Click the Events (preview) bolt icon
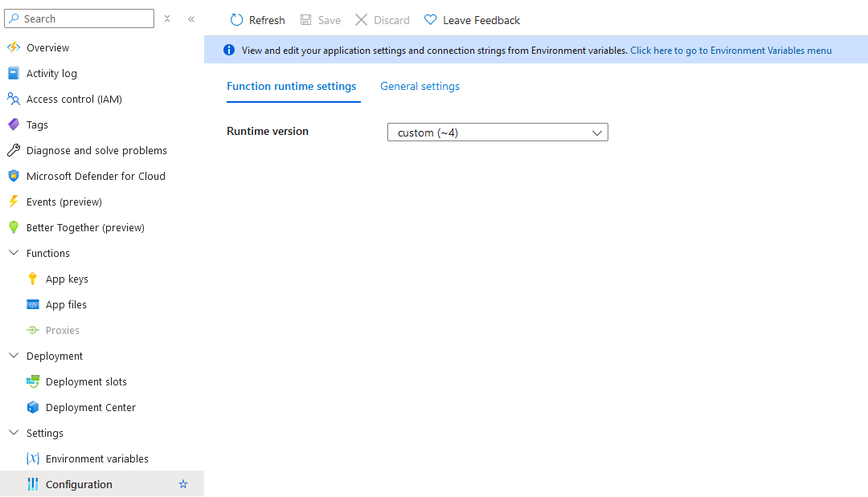Viewport: 868px width, 497px height. (x=14, y=202)
